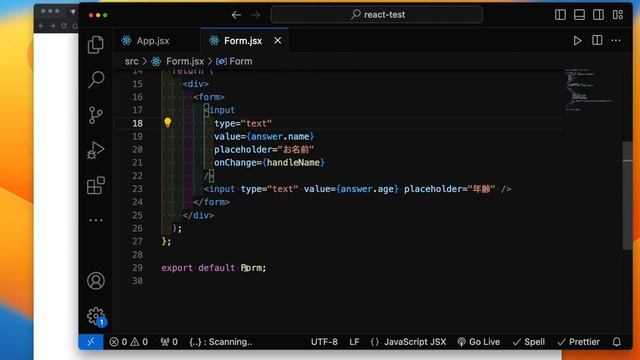Open the Manage gear icon
640x360 pixels.
pyautogui.click(x=96, y=316)
